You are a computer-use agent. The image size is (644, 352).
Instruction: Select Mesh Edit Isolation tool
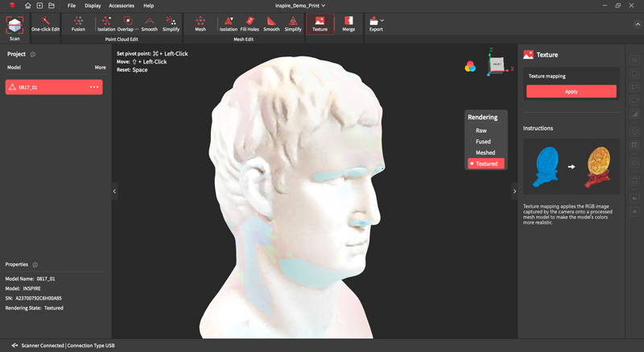229,24
